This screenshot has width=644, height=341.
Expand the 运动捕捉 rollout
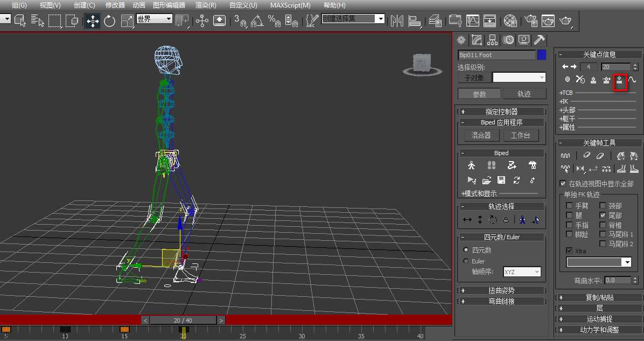(599, 319)
